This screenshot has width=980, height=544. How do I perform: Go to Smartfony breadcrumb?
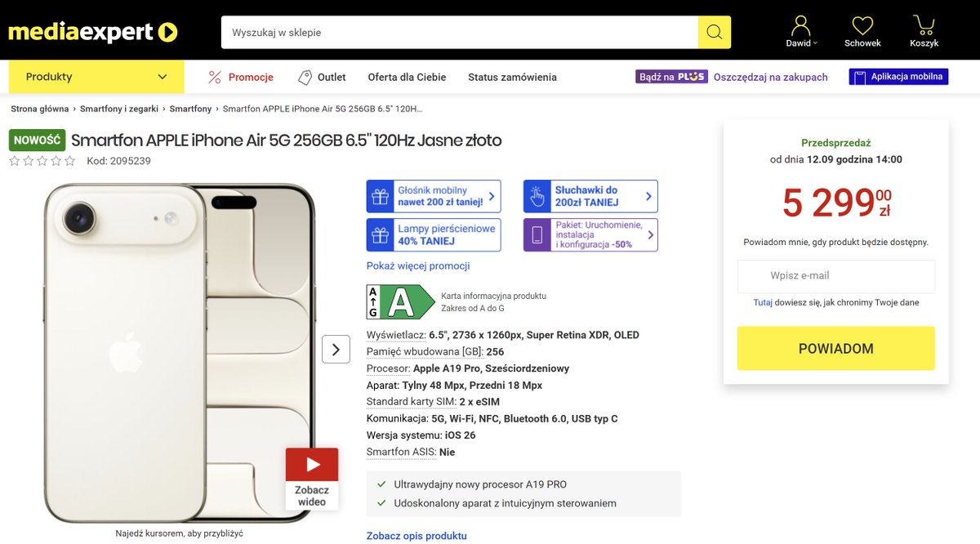point(190,109)
